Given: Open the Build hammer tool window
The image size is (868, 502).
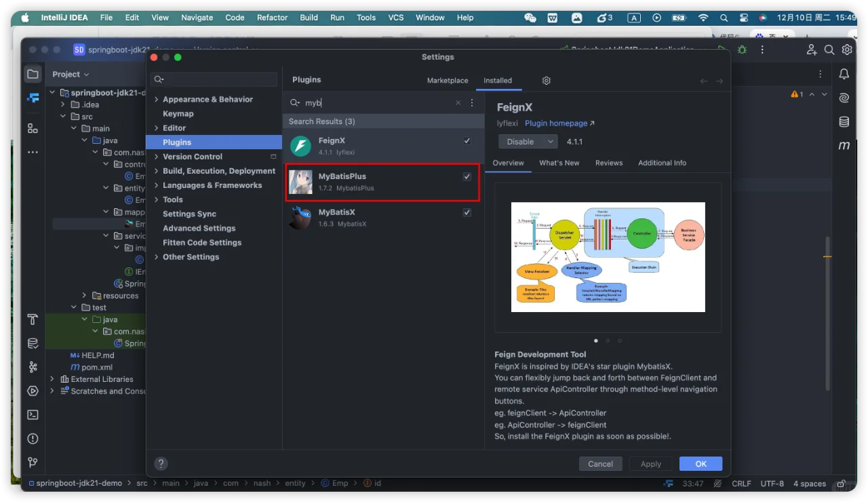Looking at the screenshot, I should [33, 320].
